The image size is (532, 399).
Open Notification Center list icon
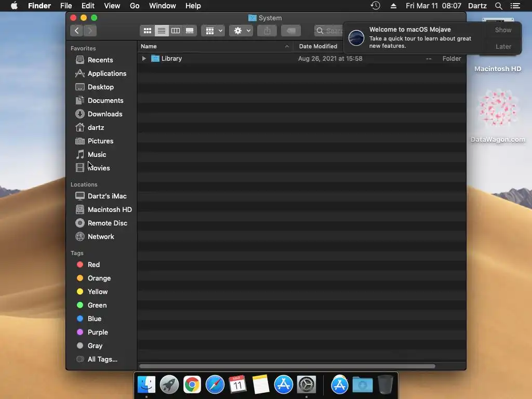click(515, 6)
